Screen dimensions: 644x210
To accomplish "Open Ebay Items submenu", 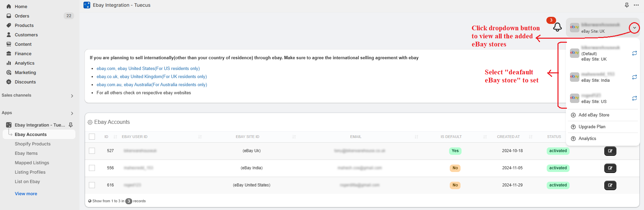I will point(26,153).
